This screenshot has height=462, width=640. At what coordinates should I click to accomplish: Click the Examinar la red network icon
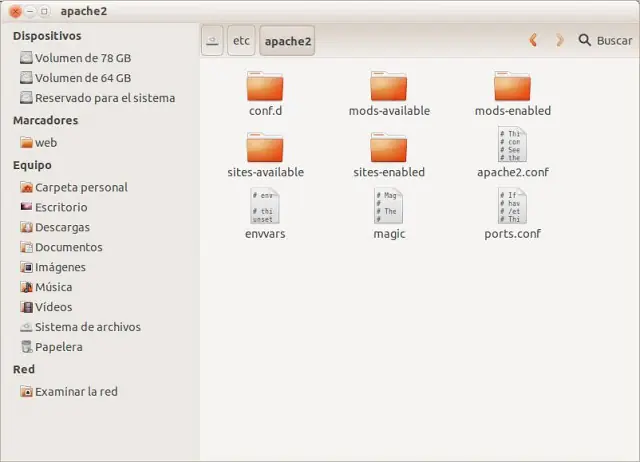click(26, 391)
